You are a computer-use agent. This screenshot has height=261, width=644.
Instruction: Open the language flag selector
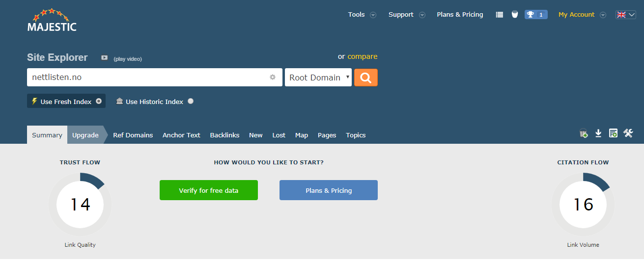(x=626, y=15)
